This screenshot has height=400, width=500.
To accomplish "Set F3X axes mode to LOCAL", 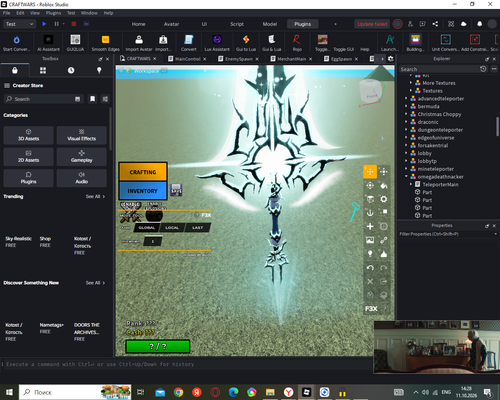I will pyautogui.click(x=172, y=228).
